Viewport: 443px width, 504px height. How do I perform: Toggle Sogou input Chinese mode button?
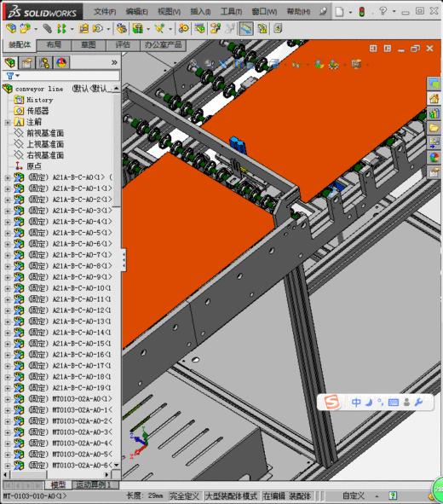356,403
